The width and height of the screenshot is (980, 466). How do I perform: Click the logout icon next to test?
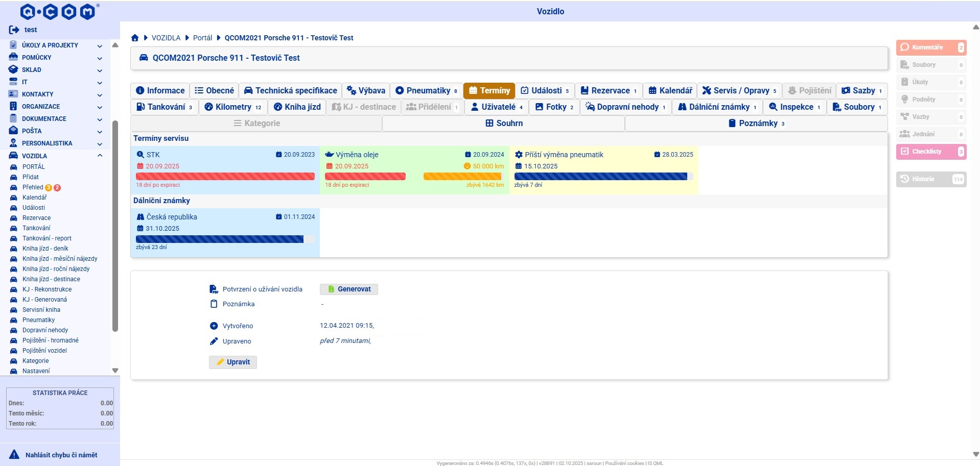[14, 30]
